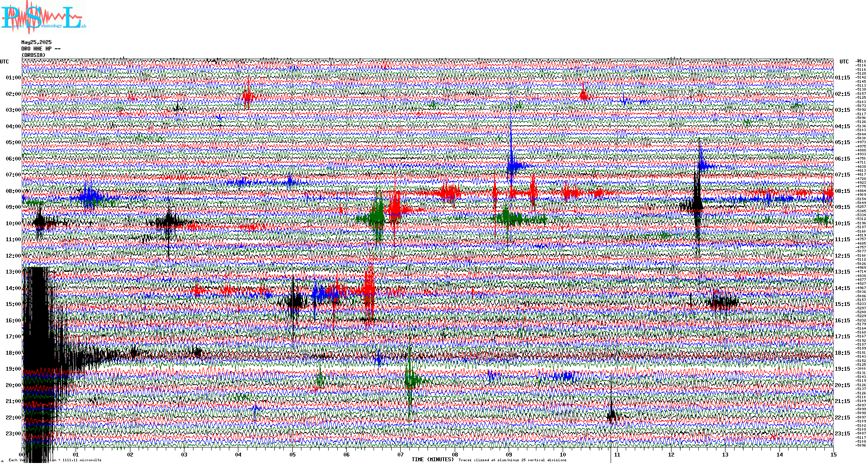This screenshot has width=868, height=466.
Task: Select the 21:00 hour label
Action: [13, 401]
